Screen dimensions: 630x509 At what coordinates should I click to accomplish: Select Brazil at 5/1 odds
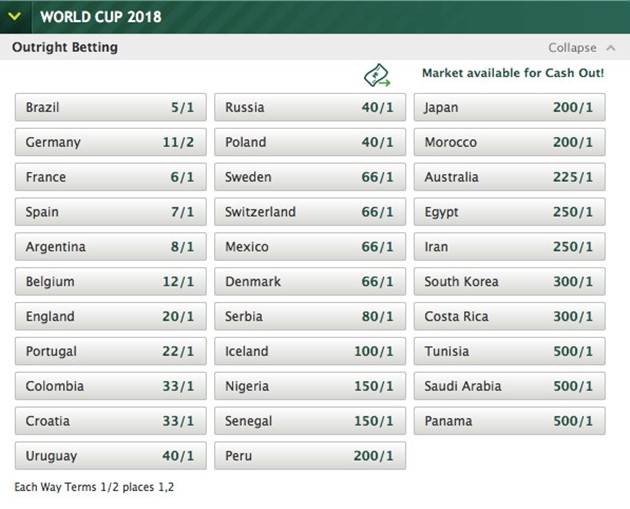(110, 108)
